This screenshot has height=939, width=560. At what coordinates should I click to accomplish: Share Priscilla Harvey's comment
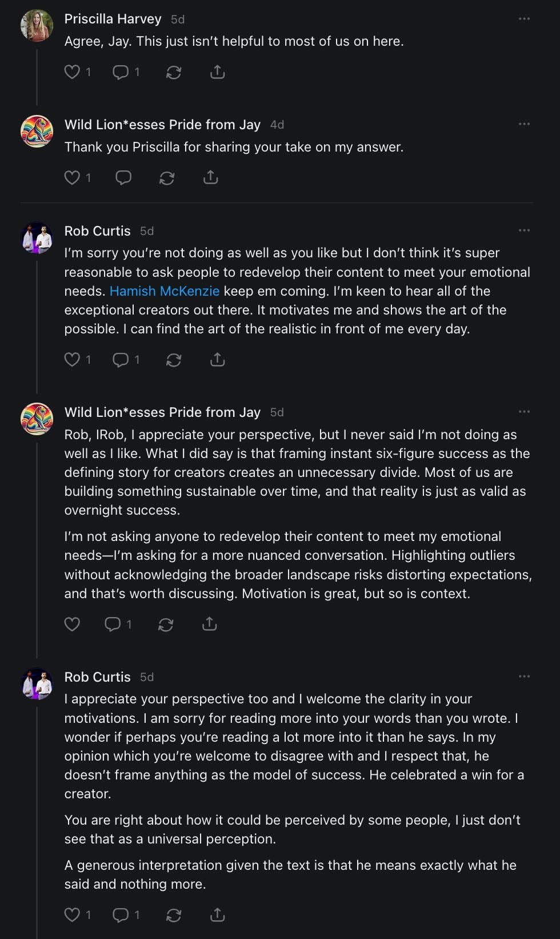[217, 72]
